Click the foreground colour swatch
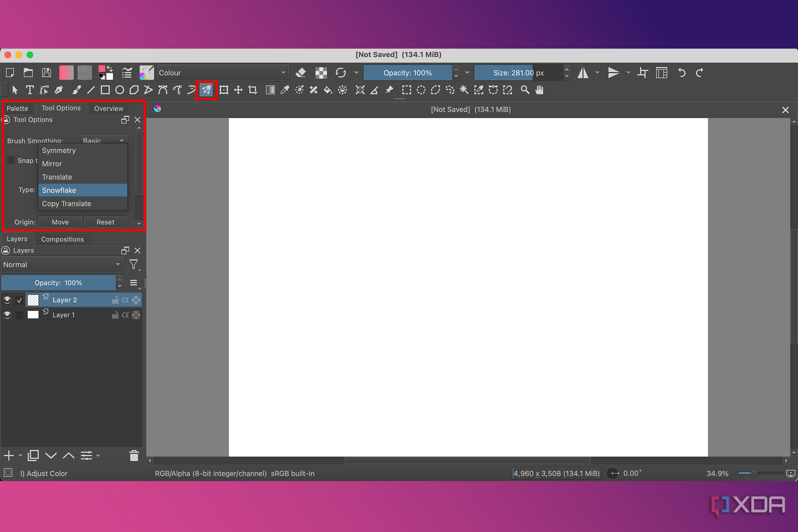 coord(102,69)
